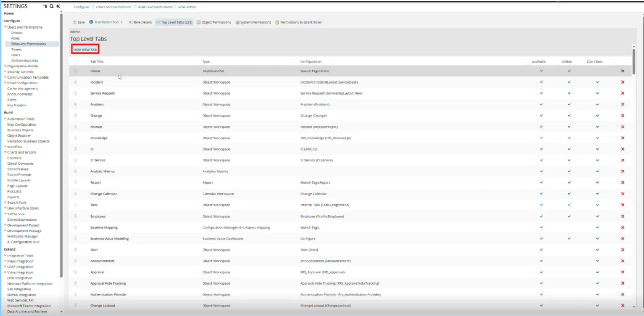The width and height of the screenshot is (644, 316).
Task: Delete the Incident tab row
Action: tap(623, 82)
